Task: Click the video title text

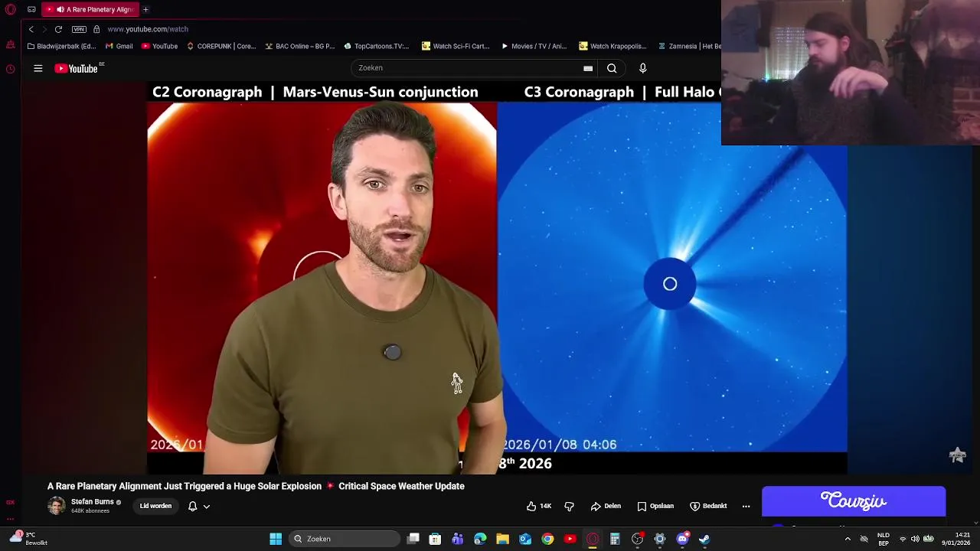Action: [x=256, y=486]
